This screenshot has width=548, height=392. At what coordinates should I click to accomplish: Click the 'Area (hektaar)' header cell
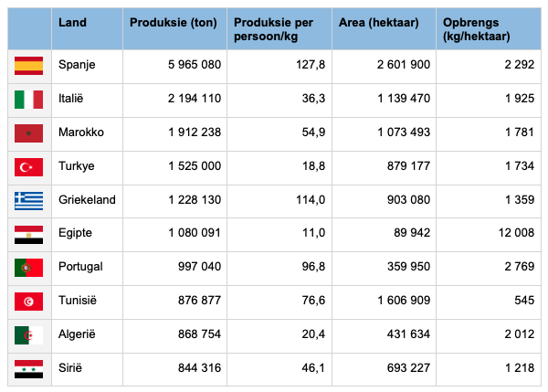click(x=379, y=21)
